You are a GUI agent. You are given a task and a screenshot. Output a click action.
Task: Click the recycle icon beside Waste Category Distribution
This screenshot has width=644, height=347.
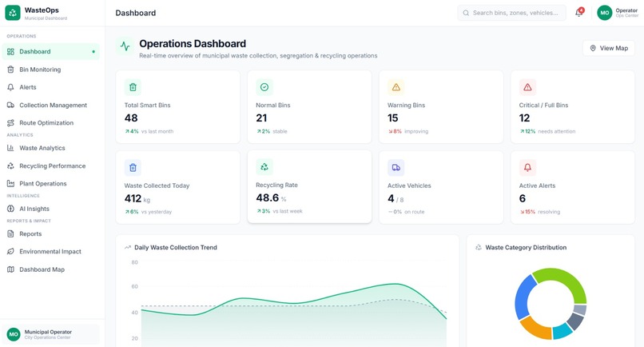(479, 248)
